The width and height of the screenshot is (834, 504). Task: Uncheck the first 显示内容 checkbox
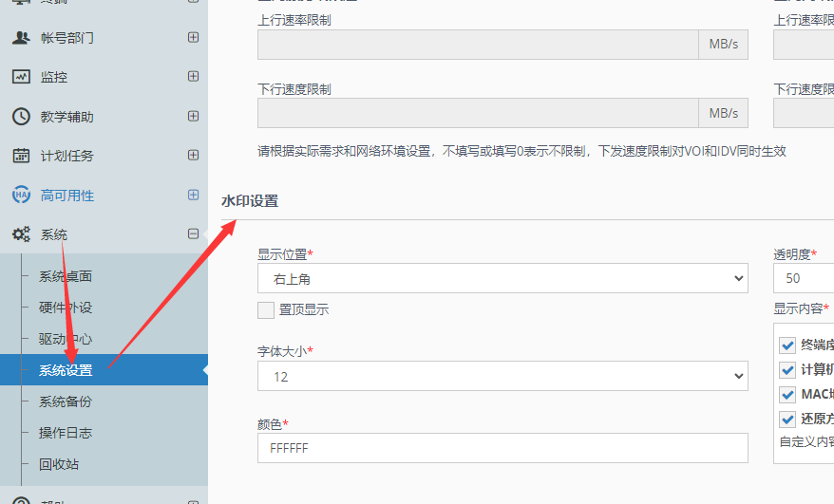click(787, 345)
